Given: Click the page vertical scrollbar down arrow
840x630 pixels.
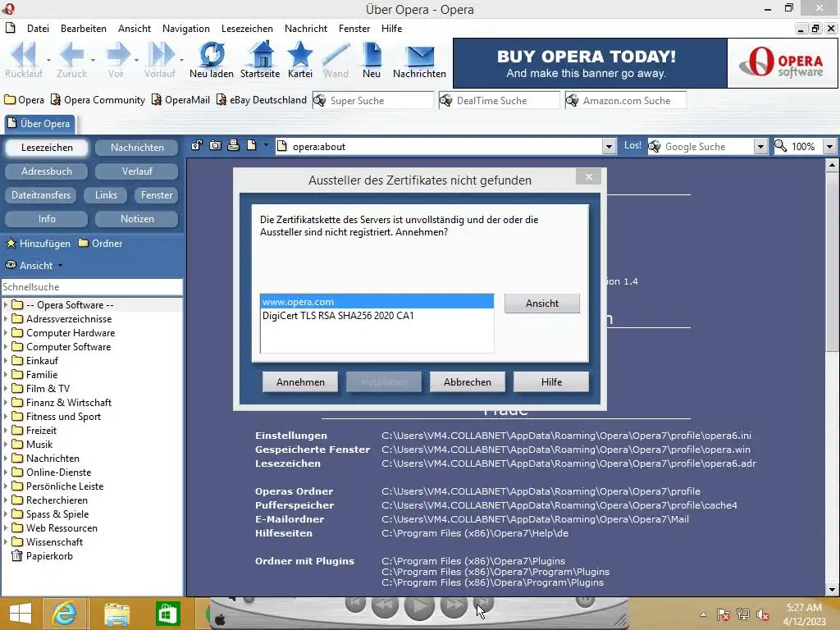Looking at the screenshot, I should pyautogui.click(x=832, y=589).
